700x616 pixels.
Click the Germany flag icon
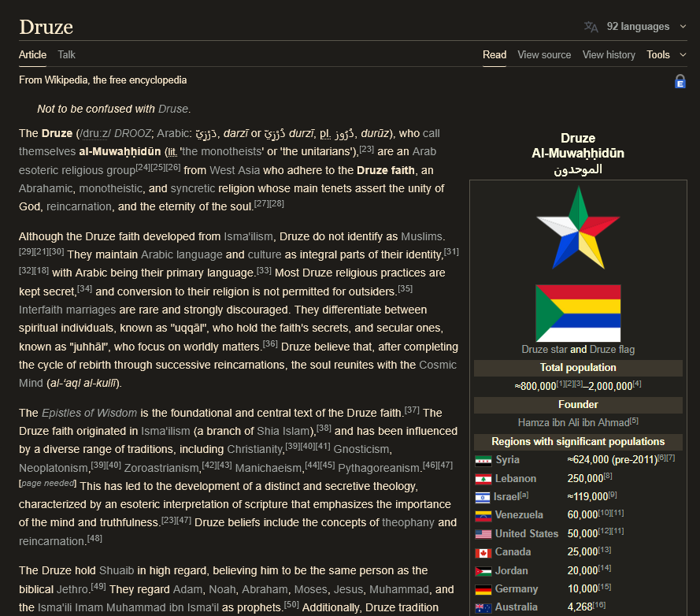click(x=483, y=590)
